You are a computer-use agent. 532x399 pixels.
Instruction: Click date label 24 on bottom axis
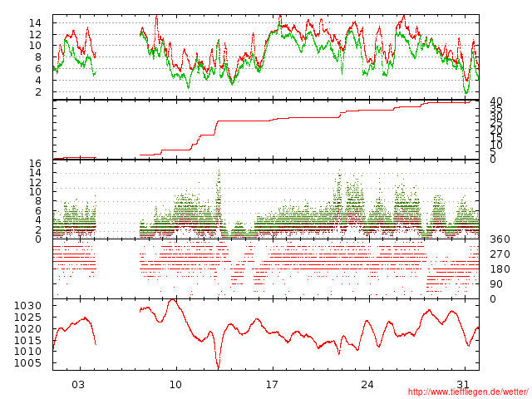(x=367, y=385)
